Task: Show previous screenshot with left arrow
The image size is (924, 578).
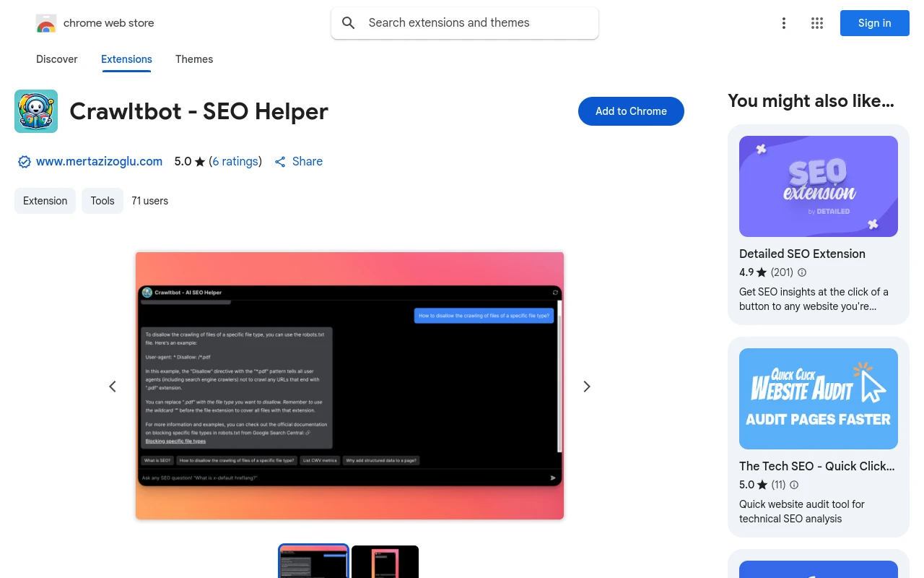Action: [113, 387]
